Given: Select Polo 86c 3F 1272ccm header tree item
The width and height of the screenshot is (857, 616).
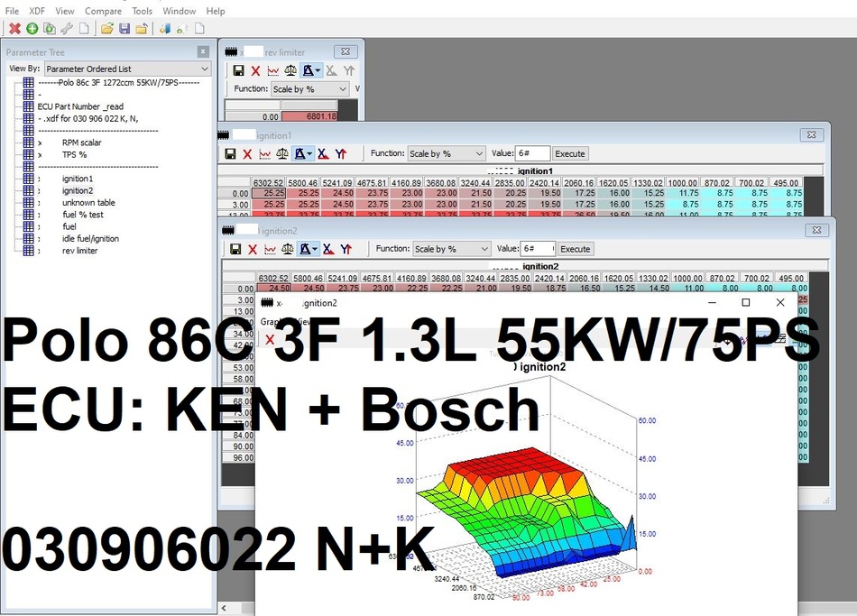Looking at the screenshot, I should [118, 83].
